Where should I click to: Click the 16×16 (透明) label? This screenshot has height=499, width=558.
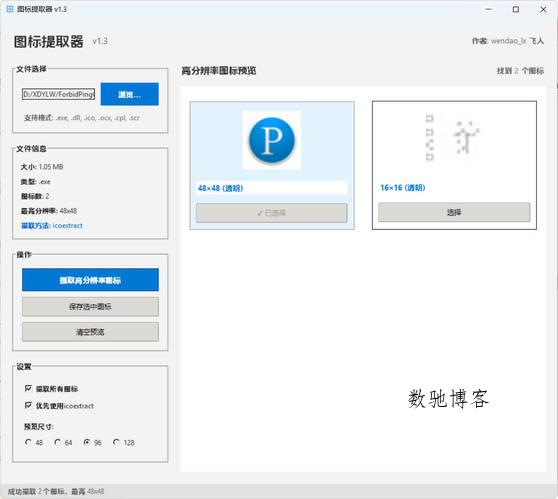tap(402, 188)
